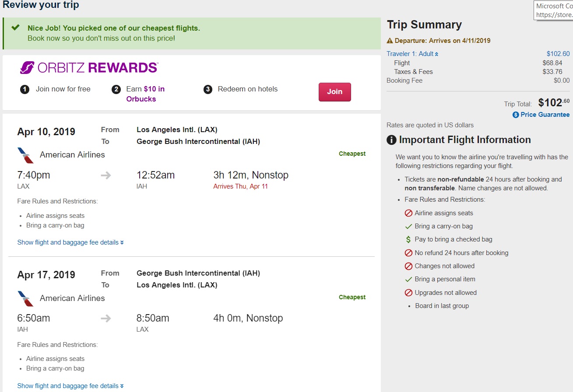Viewport: 573px width, 392px height.
Task: Click the Trip Total amount $102.60
Action: (x=554, y=103)
